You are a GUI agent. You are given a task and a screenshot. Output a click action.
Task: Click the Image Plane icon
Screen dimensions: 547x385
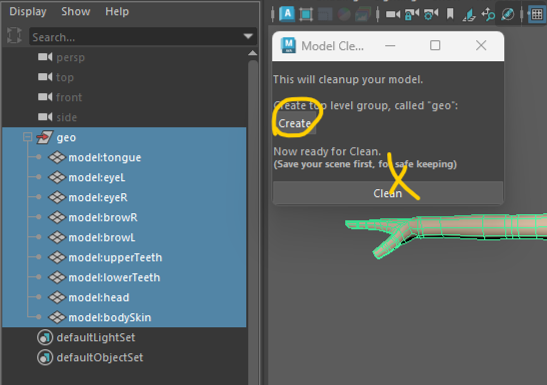[469, 15]
